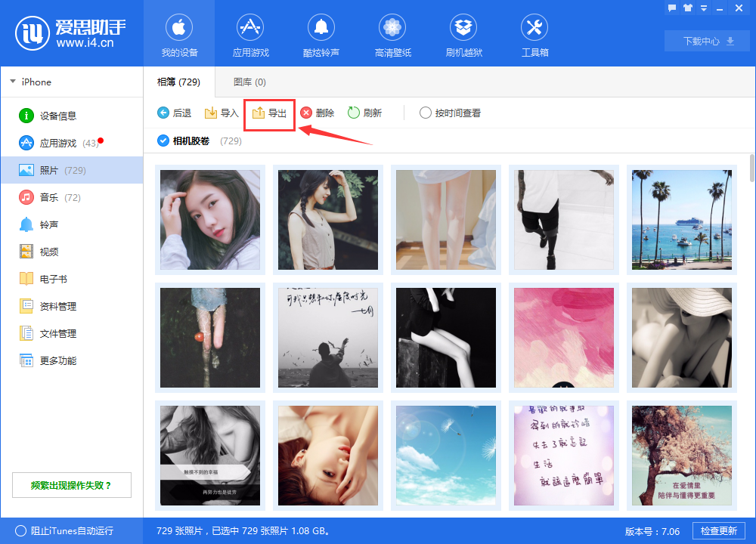Image resolution: width=756 pixels, height=544 pixels.
Task: Select 音乐 (72) in the sidebar
Action: tap(50, 197)
